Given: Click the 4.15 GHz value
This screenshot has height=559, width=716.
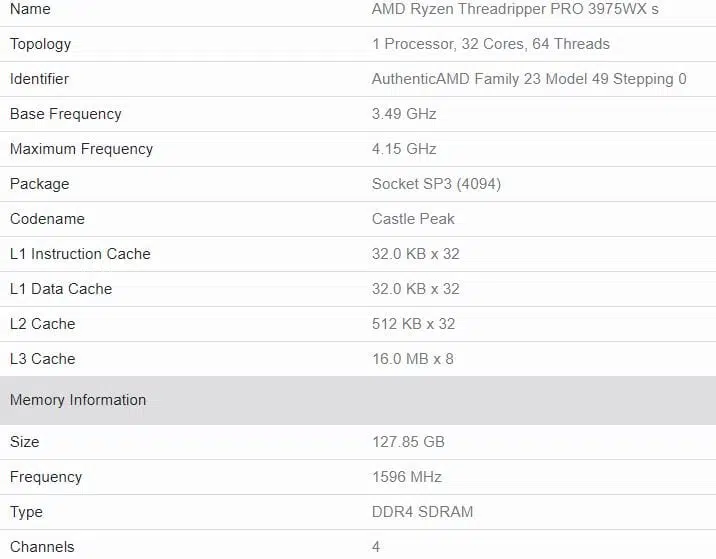Looking at the screenshot, I should 404,149.
